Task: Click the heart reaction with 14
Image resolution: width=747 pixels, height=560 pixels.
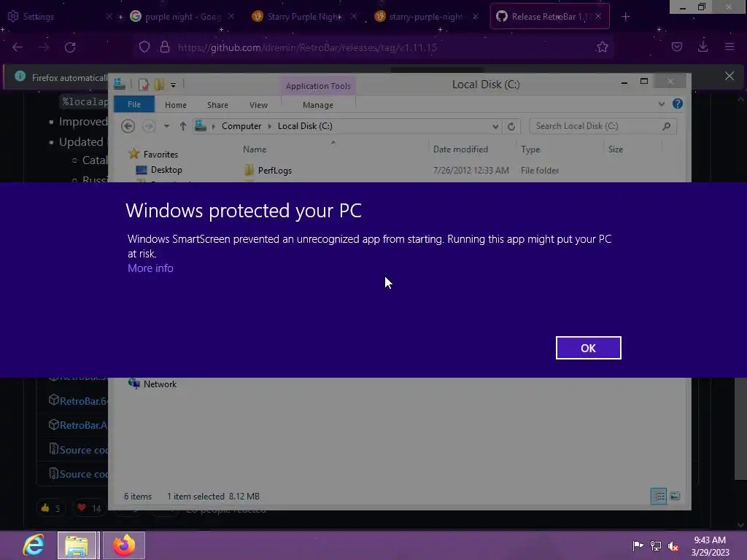Action: point(89,508)
